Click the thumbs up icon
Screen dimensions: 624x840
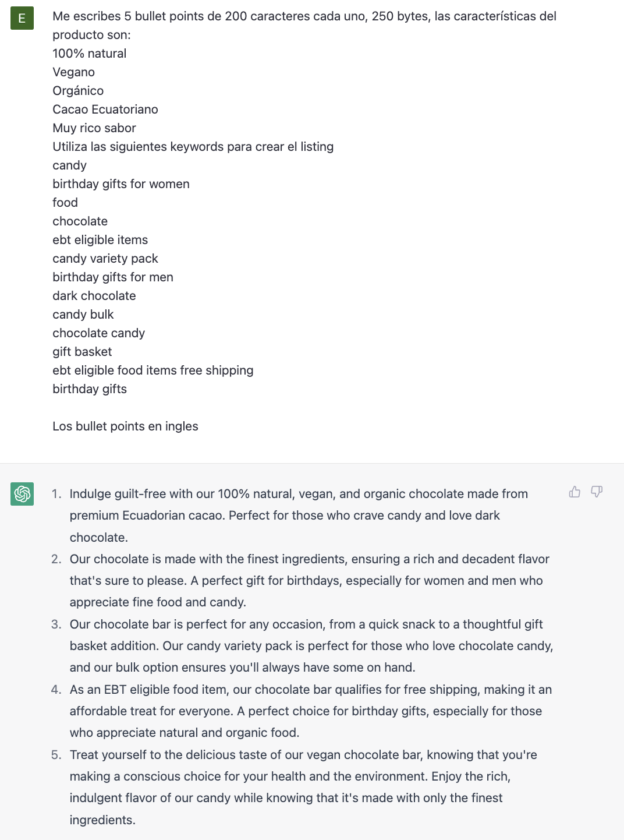[x=575, y=492]
